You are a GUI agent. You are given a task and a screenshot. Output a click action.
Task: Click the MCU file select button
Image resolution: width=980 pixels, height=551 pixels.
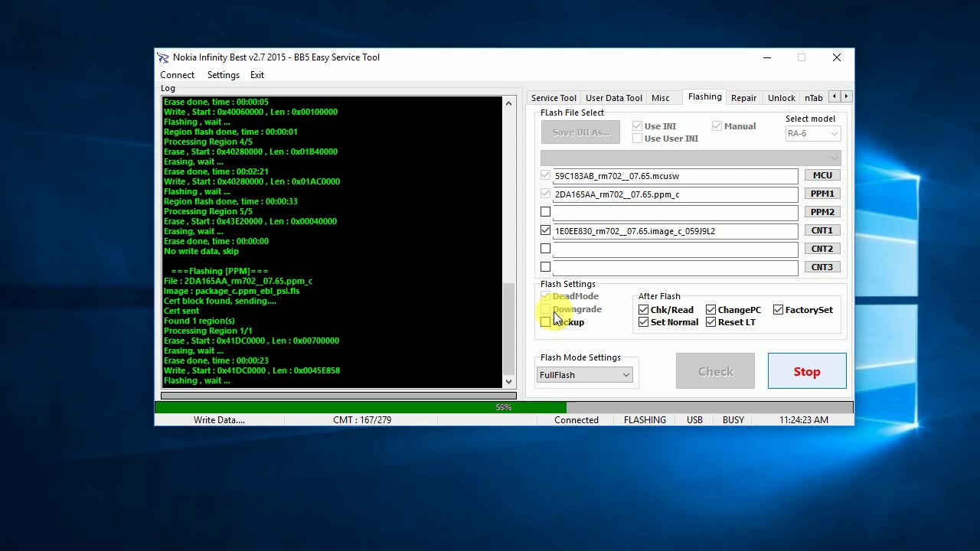point(822,175)
